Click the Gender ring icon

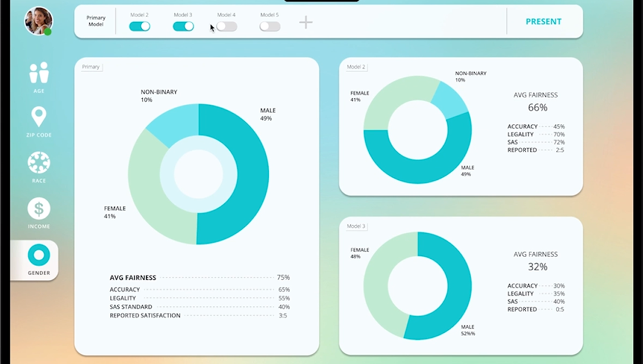click(x=39, y=255)
